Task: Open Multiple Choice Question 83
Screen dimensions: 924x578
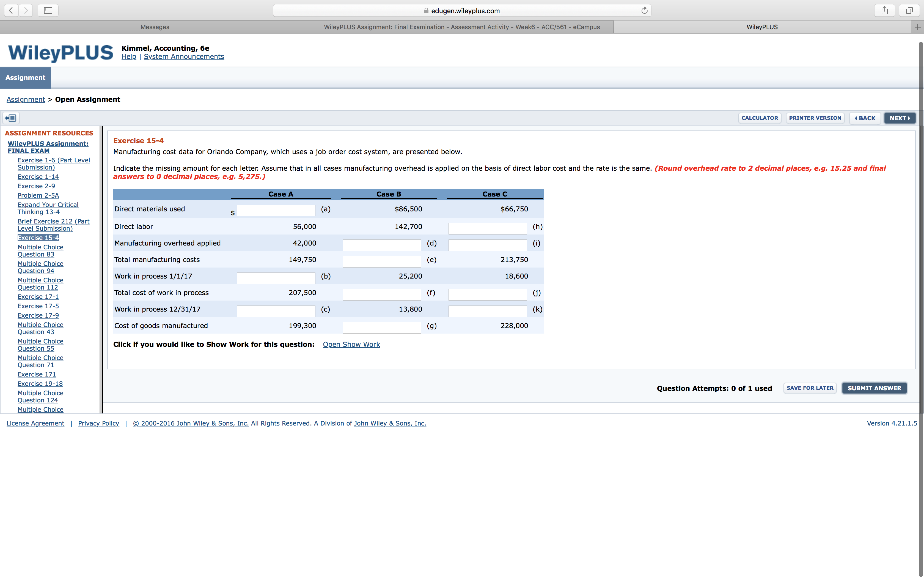Action: (x=40, y=251)
